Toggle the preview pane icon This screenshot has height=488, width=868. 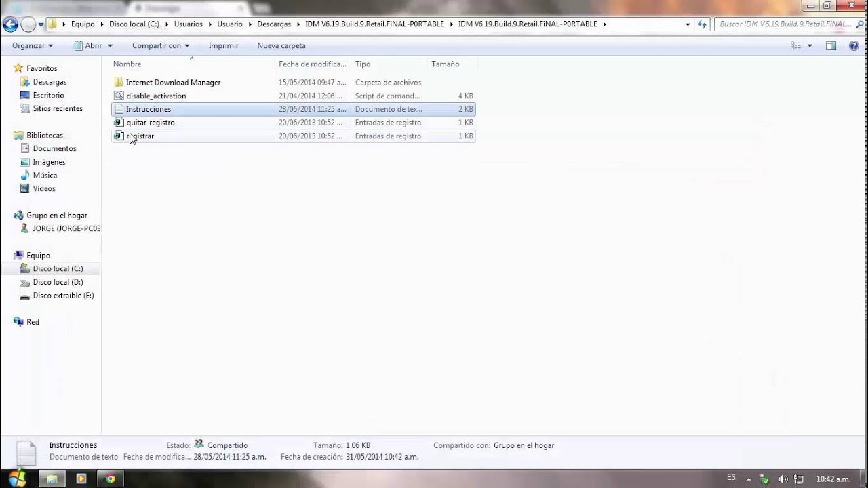pos(831,45)
